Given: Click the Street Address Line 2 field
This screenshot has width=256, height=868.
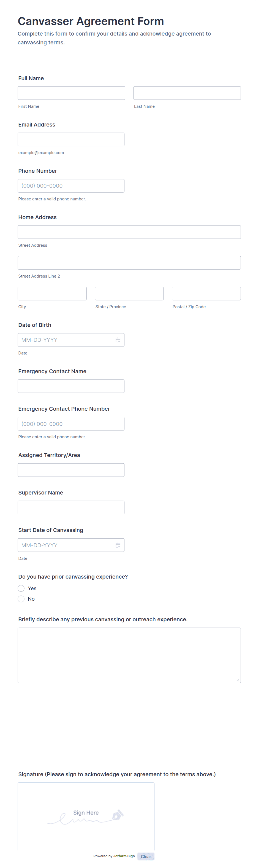Looking at the screenshot, I should 129,263.
